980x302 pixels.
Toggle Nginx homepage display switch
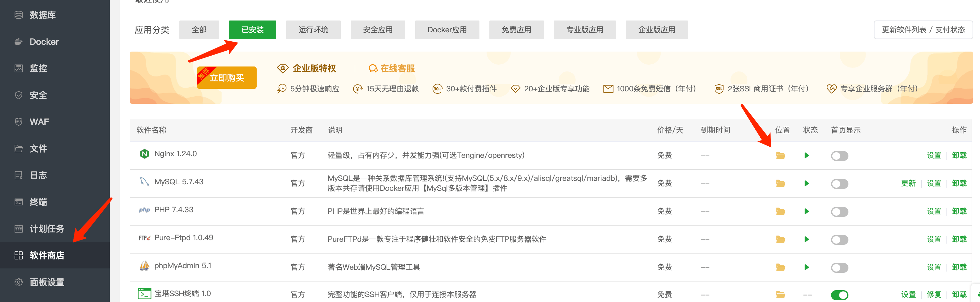[x=839, y=156]
